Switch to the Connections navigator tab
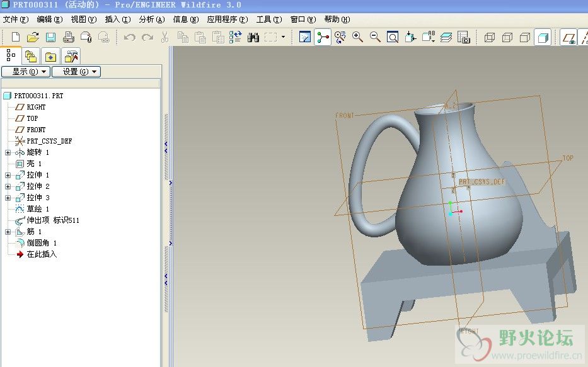Viewport: 588px width, 367px height. [x=71, y=57]
